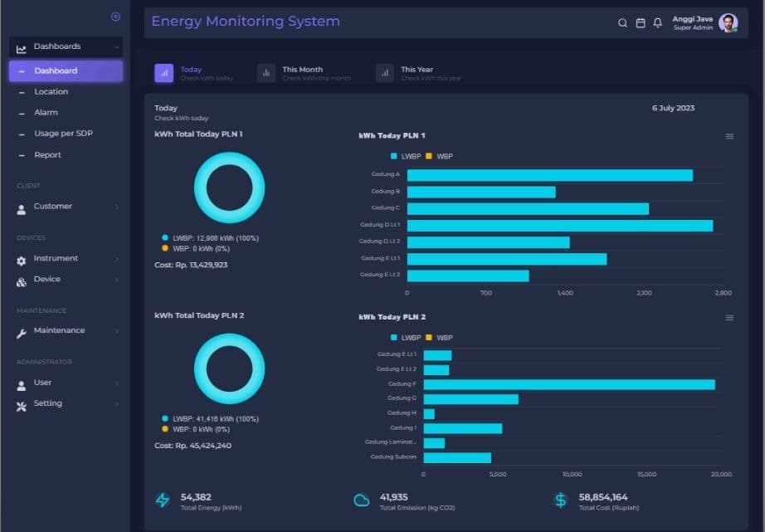The image size is (765, 532).
Task: Click Cost: Rp. 13,429,923 text
Action: pos(191,265)
